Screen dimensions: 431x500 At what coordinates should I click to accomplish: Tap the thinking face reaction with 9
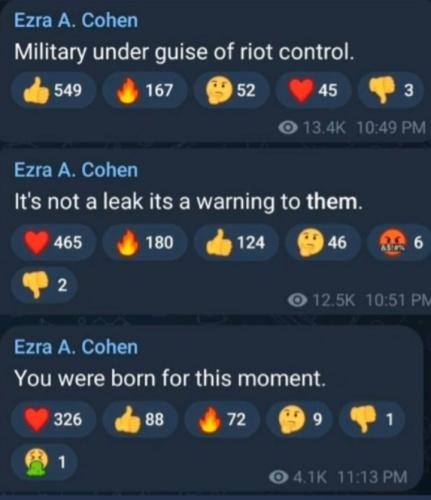click(299, 419)
